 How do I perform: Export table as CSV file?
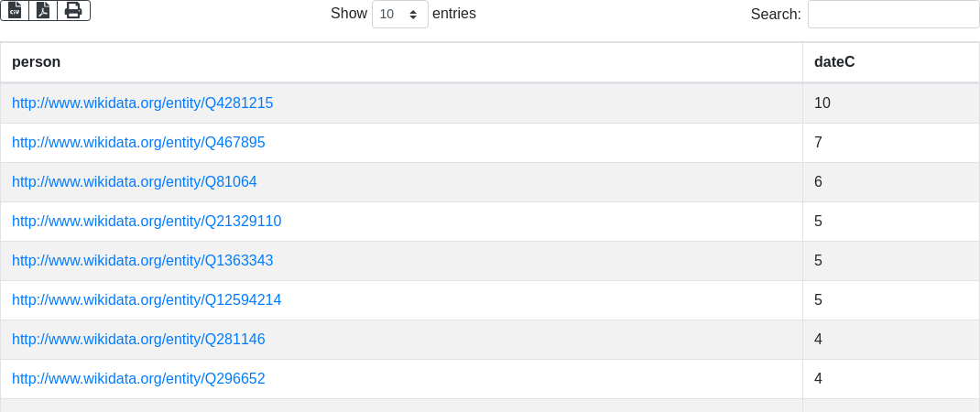pyautogui.click(x=15, y=11)
